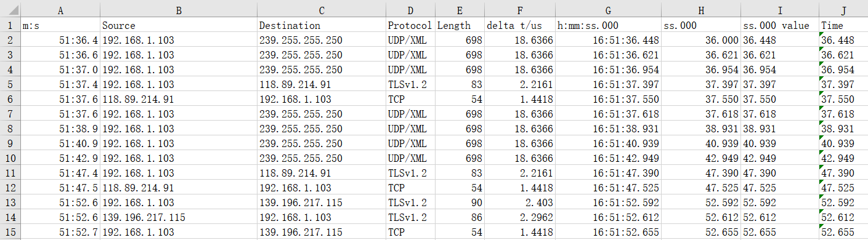Image resolution: width=868 pixels, height=240 pixels.
Task: Select time cell 16:51:52.655
Action: (x=608, y=232)
